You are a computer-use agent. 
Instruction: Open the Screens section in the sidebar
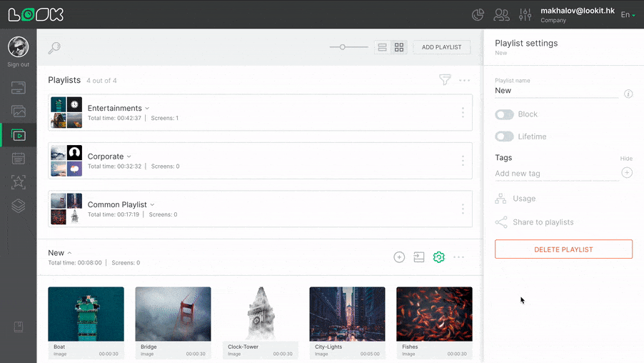19,88
